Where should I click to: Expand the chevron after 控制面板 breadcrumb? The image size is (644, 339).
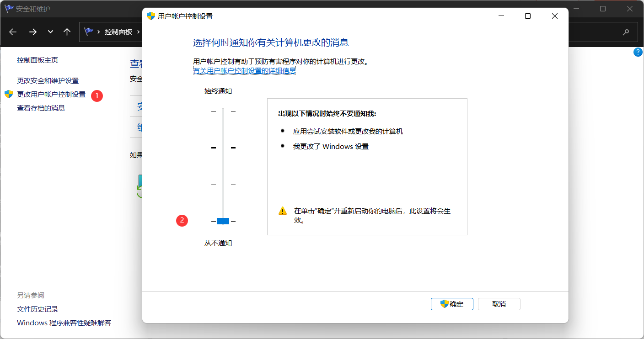138,32
